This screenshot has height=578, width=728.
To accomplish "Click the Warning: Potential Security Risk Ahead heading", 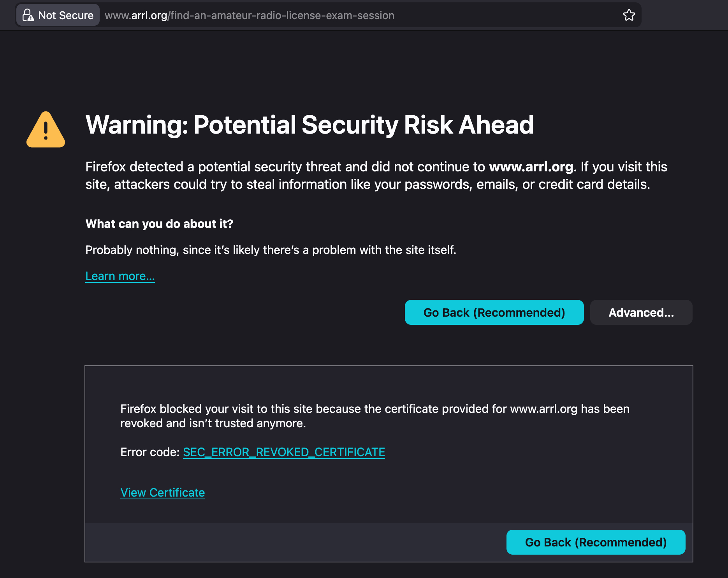I will 309,125.
